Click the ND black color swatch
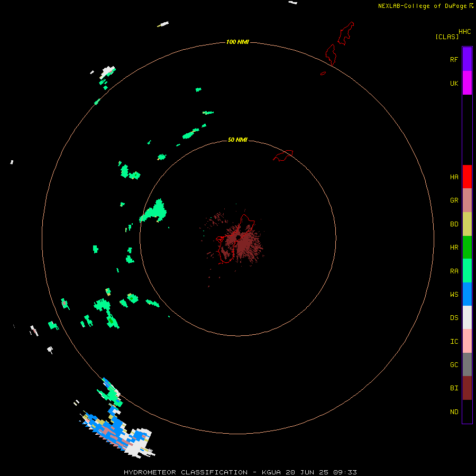The image size is (476, 476). point(467,411)
